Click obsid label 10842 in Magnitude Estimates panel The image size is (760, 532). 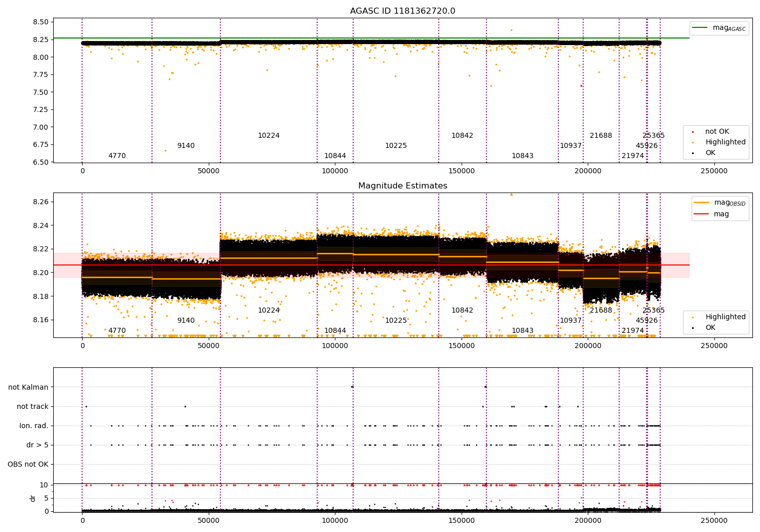pyautogui.click(x=462, y=310)
